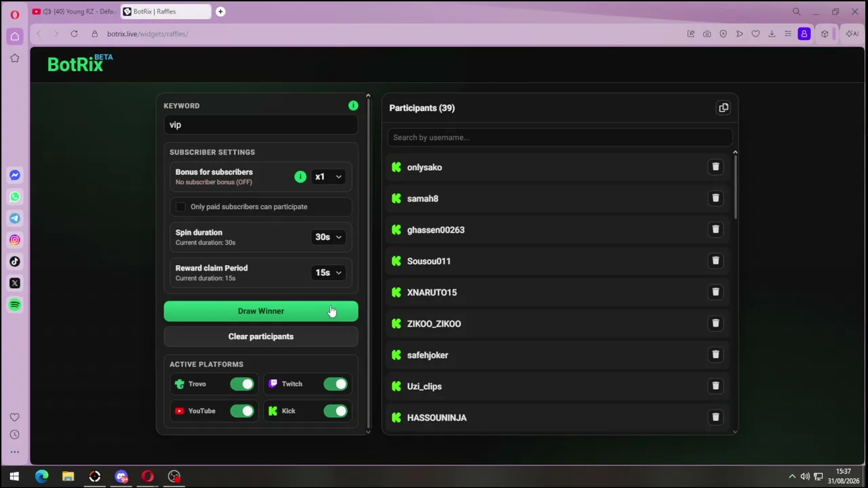
Task: Open the tab search magnifier icon
Action: coord(797,12)
